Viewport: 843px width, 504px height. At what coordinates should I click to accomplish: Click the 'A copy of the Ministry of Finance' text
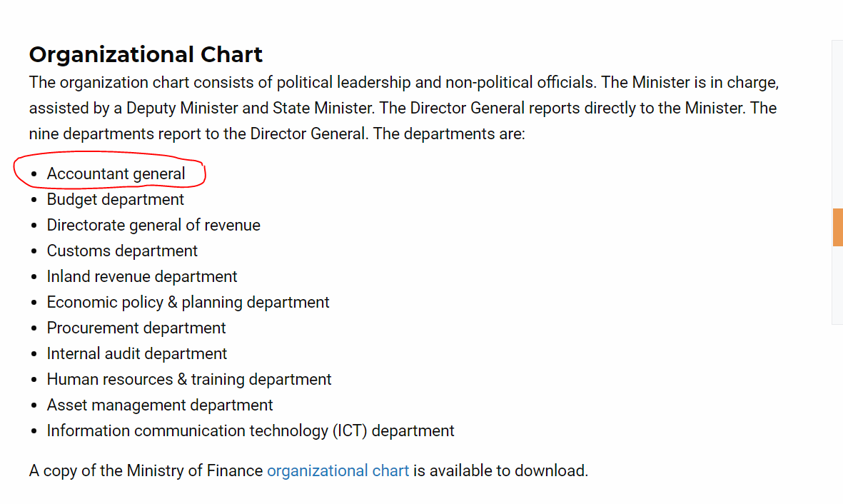[146, 470]
